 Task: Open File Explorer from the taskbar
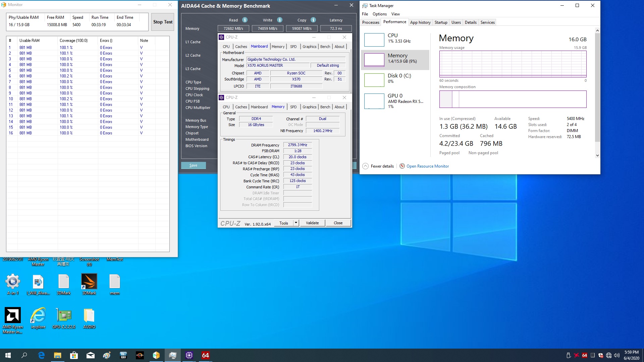tap(58, 355)
